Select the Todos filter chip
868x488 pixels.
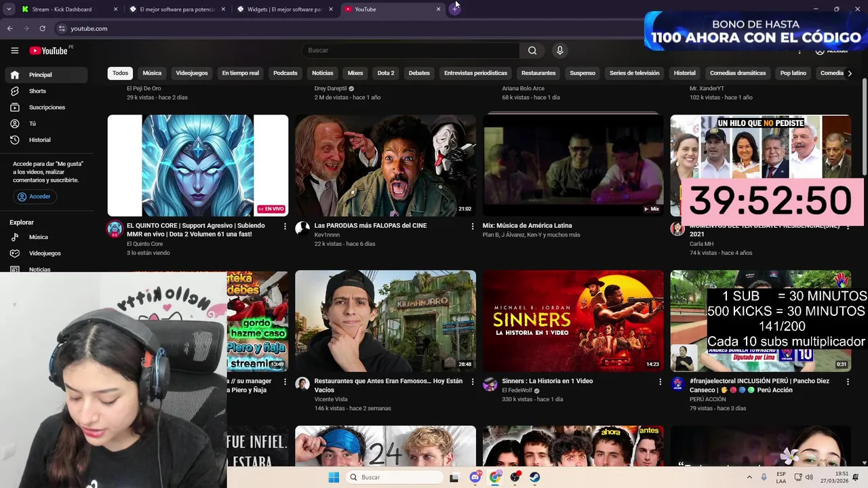tap(120, 73)
